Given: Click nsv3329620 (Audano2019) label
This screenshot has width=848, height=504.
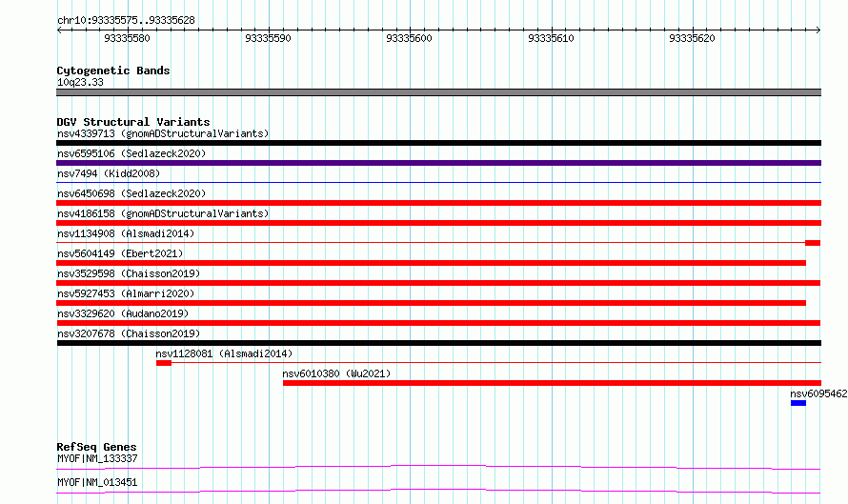Looking at the screenshot, I should (123, 313).
